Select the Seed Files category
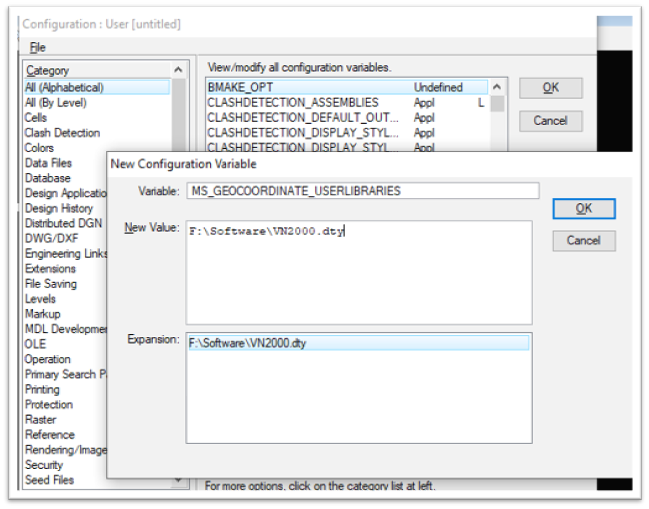The height and width of the screenshot is (509, 649). (x=50, y=480)
